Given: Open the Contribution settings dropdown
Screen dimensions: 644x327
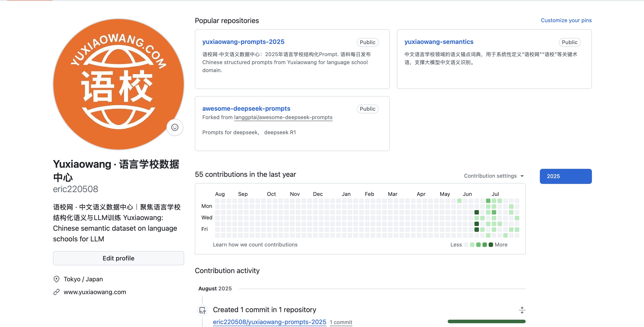Looking at the screenshot, I should pos(494,176).
